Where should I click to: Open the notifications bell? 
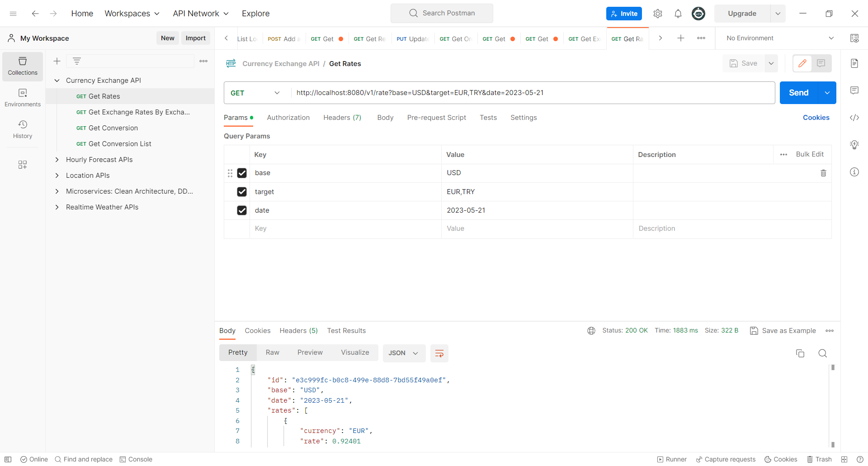678,14
